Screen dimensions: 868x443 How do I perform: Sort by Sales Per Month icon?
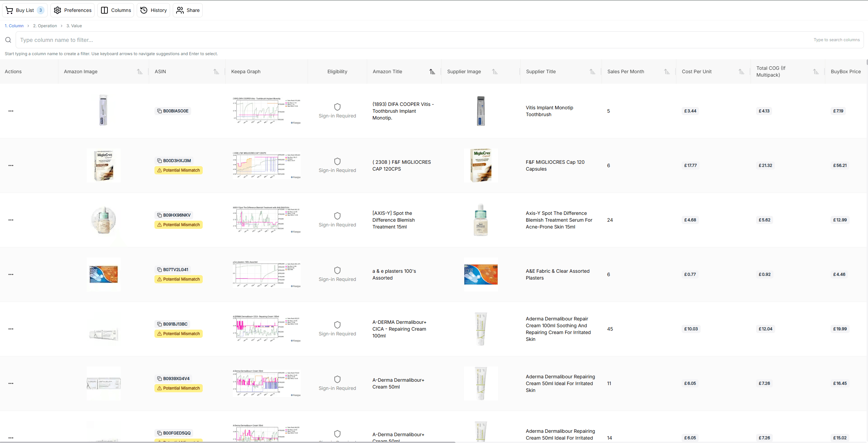pos(667,72)
